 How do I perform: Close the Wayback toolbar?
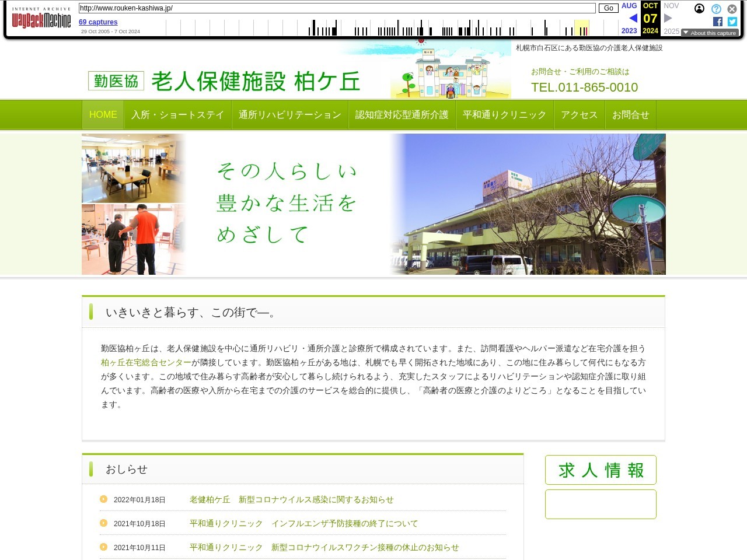732,9
